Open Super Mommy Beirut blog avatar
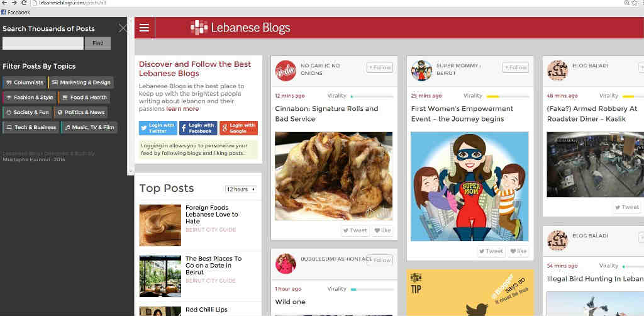The width and height of the screenshot is (644, 316). pyautogui.click(x=421, y=71)
